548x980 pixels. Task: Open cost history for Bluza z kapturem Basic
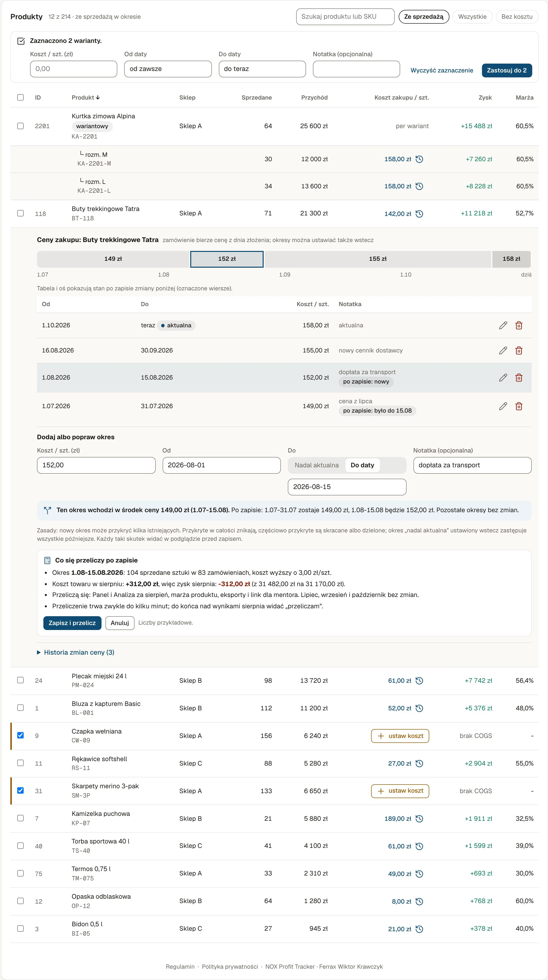click(419, 708)
